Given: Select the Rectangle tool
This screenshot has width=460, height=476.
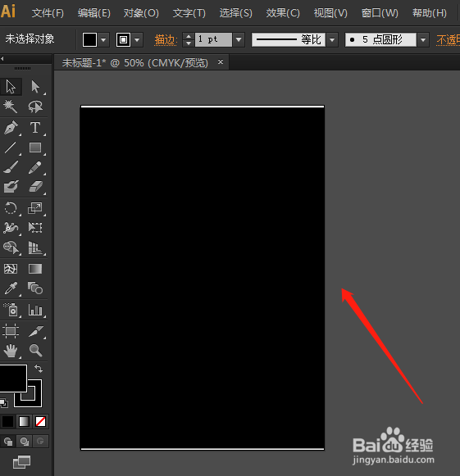Looking at the screenshot, I should point(35,147).
